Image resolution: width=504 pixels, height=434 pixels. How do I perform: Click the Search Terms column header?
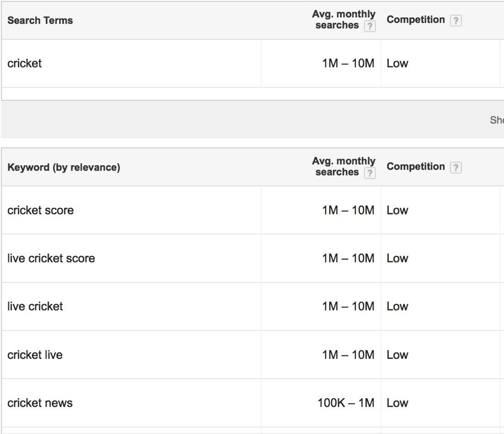(x=40, y=20)
